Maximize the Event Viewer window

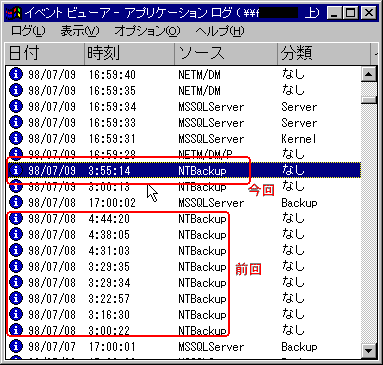[x=350, y=13]
